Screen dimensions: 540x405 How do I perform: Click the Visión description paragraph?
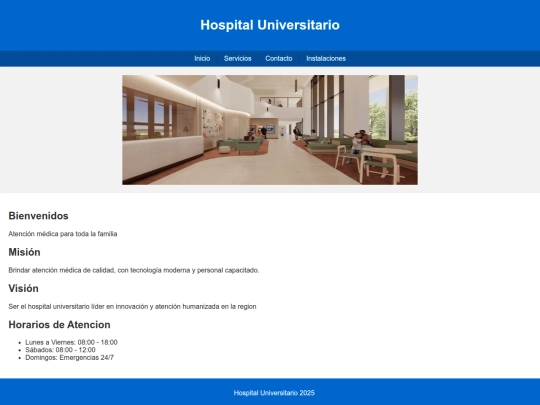(132, 307)
